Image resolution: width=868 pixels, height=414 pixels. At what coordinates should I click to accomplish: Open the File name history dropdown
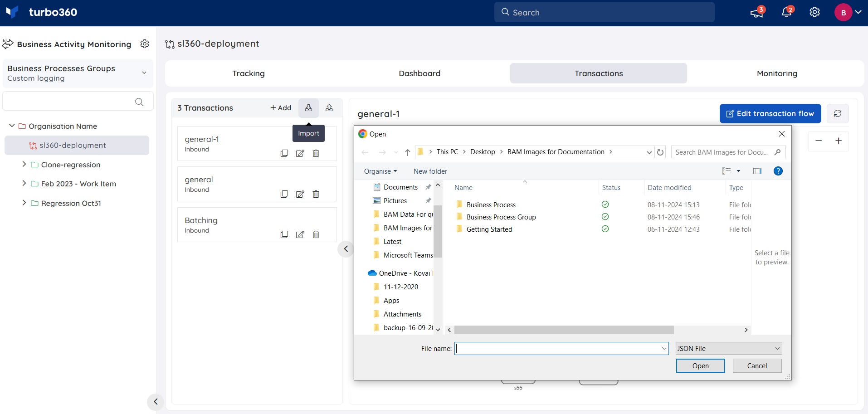tap(664, 348)
